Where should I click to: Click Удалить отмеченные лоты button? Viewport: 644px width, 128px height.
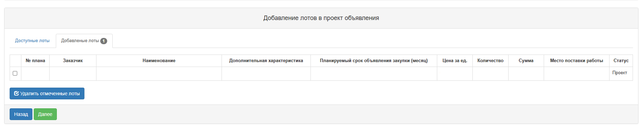tap(47, 93)
